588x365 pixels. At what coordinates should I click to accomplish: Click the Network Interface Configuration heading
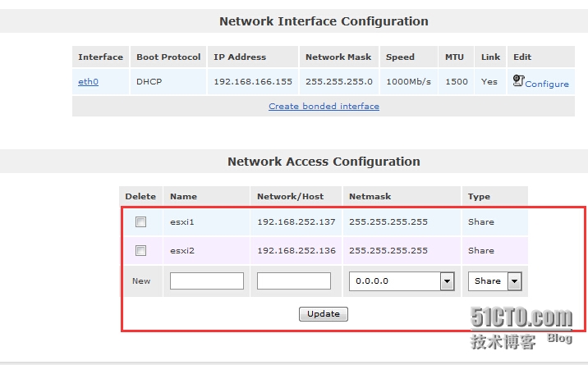coord(324,21)
